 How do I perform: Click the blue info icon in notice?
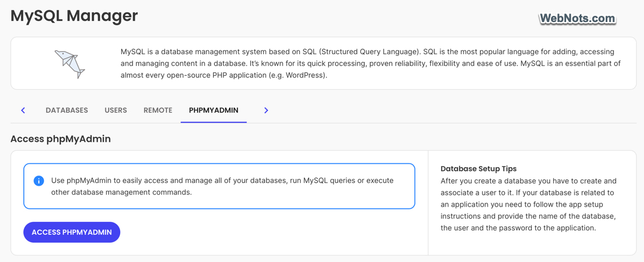coord(38,181)
